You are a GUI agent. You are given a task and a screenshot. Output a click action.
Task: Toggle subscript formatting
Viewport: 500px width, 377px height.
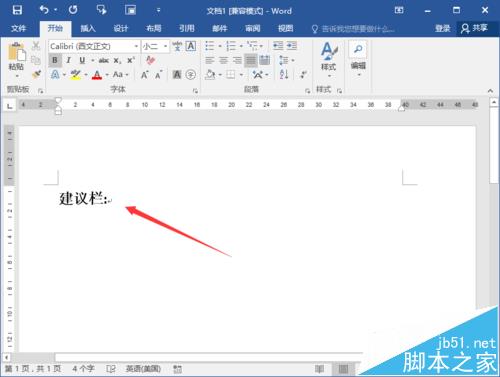tap(117, 60)
